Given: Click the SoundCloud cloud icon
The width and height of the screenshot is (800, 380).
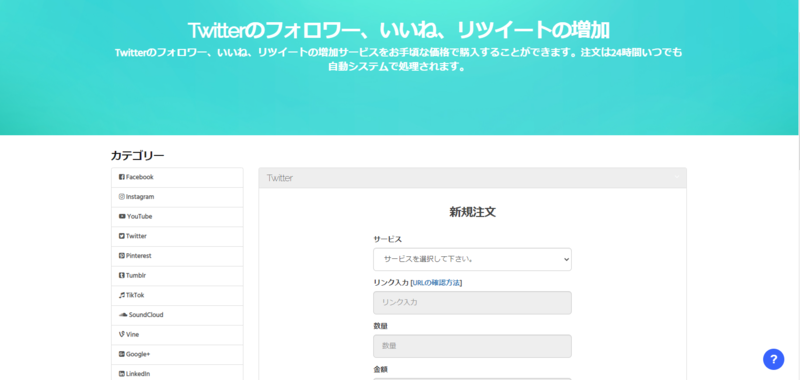Looking at the screenshot, I should [x=123, y=315].
